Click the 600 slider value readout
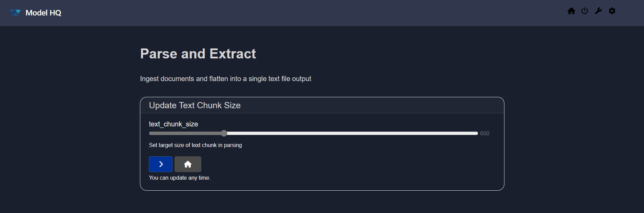This screenshot has width=644, height=213. click(485, 133)
